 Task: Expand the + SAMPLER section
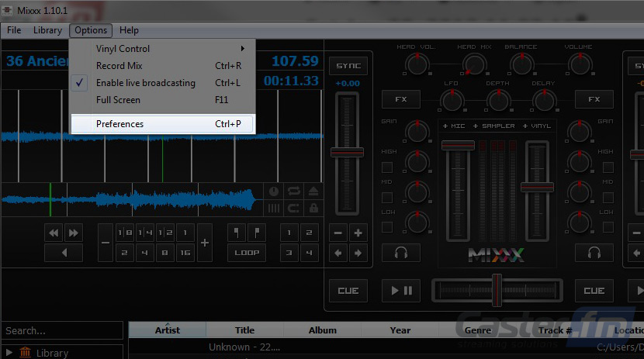tap(493, 126)
